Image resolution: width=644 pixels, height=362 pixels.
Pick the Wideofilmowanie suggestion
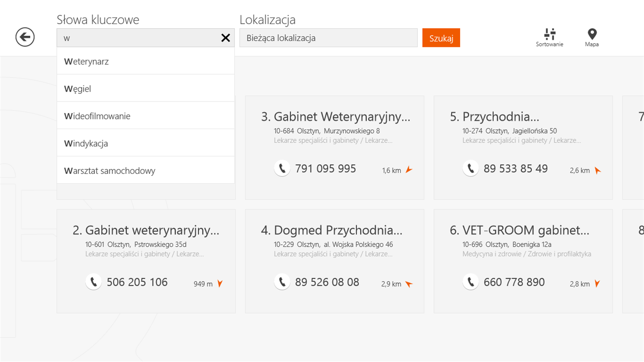pos(145,116)
